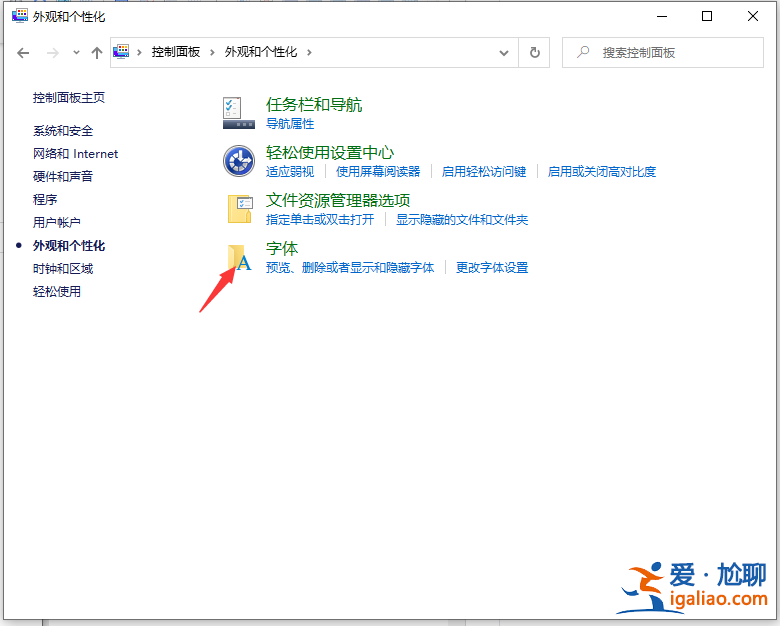Click the 更改字体设置 link
Viewport: 780px width, 626px height.
click(492, 268)
